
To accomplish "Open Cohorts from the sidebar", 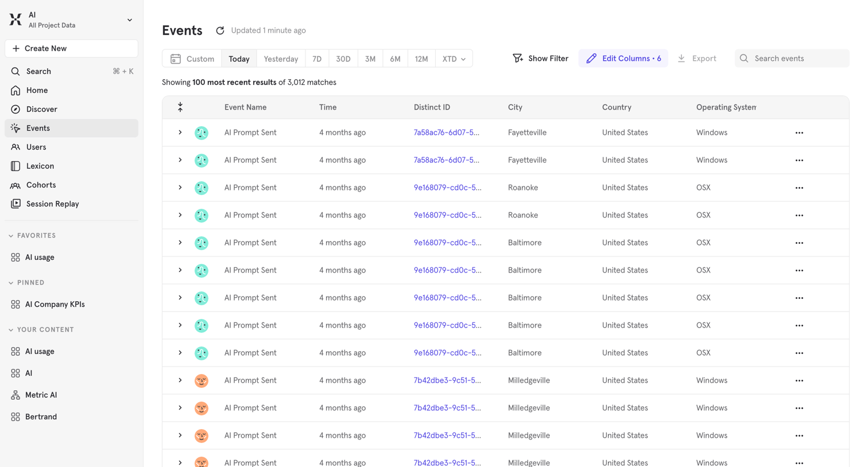I will click(x=71, y=185).
